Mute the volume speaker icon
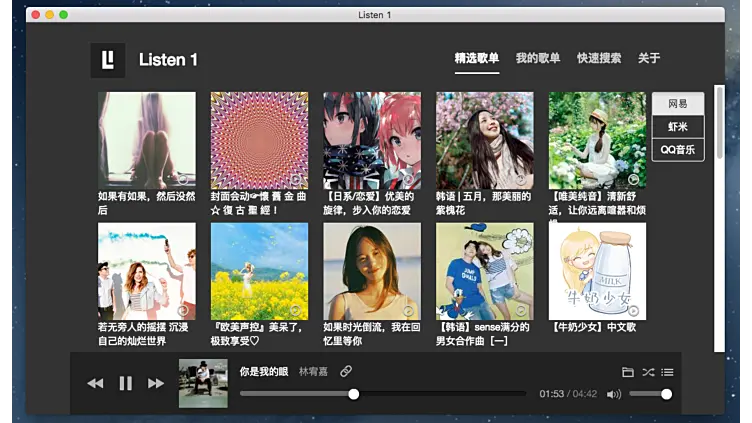This screenshot has width=752, height=423. coord(613,394)
